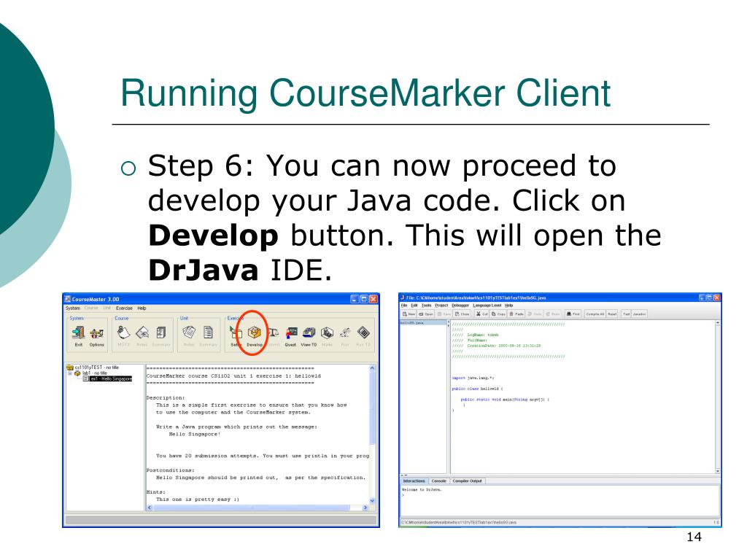Screen dimensions: 747x560
Task: Click the Run icon in Exercise group
Action: [345, 332]
